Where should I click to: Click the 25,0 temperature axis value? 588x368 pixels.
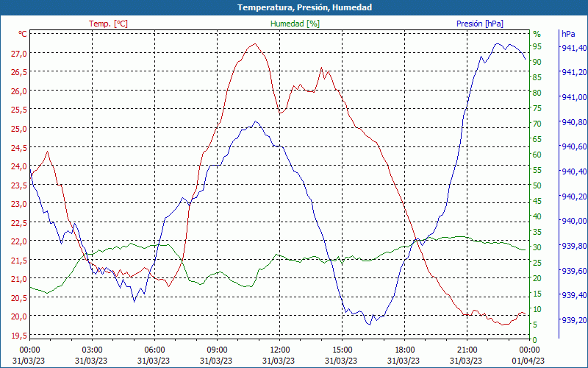[x=19, y=129]
